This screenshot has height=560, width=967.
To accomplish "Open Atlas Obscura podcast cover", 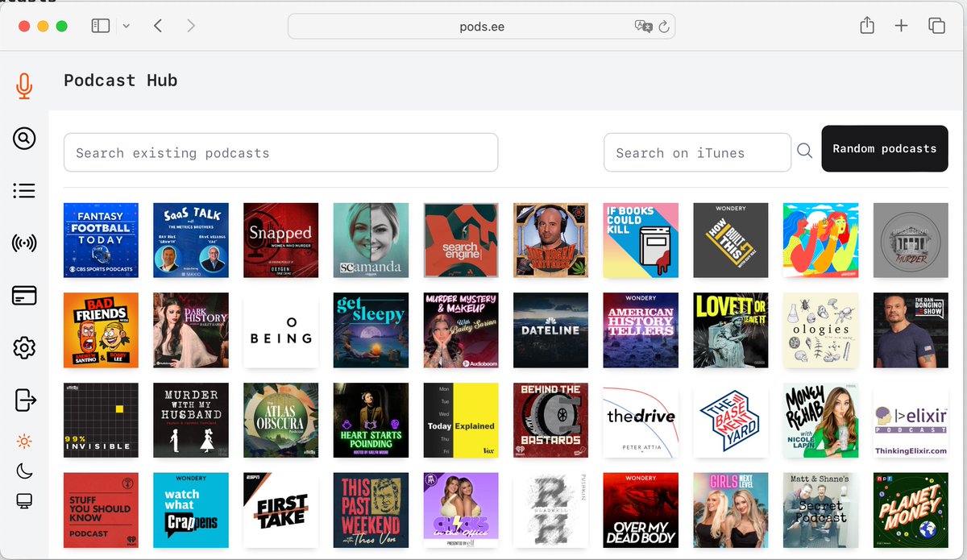I will (281, 421).
